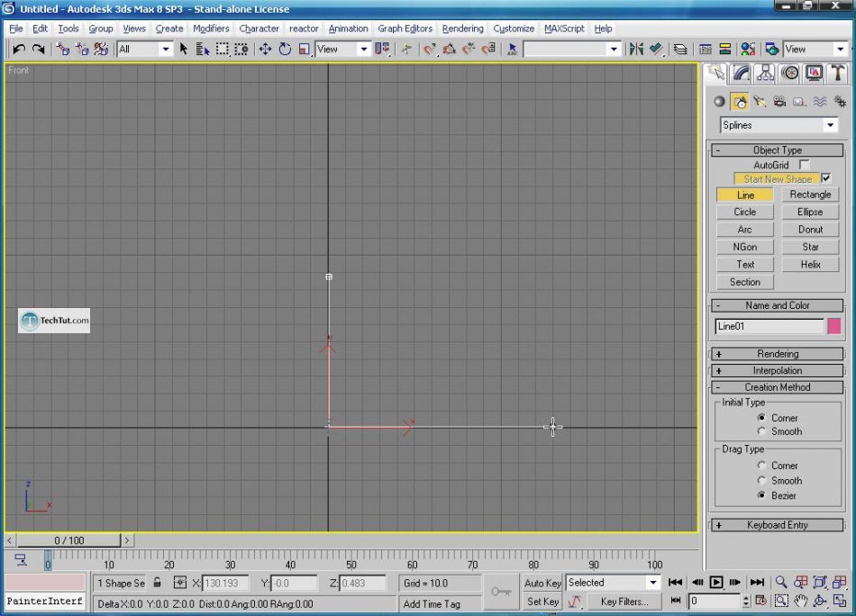Open Select by Name tool

point(203,50)
